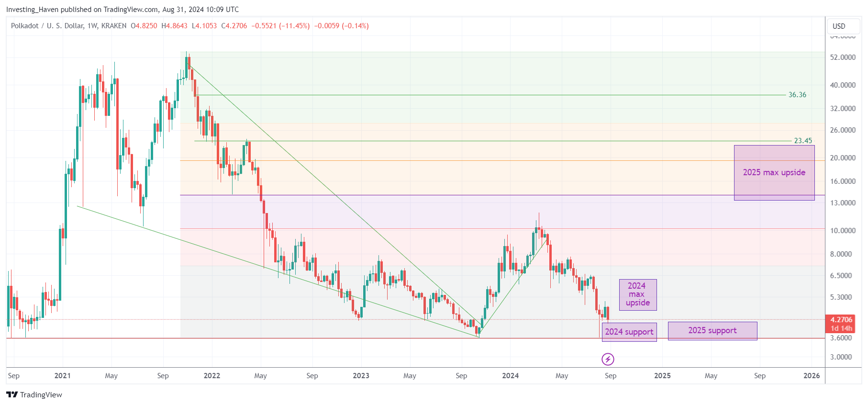The image size is (868, 405).
Task: Select the '2025 support' annotation box
Action: [712, 331]
